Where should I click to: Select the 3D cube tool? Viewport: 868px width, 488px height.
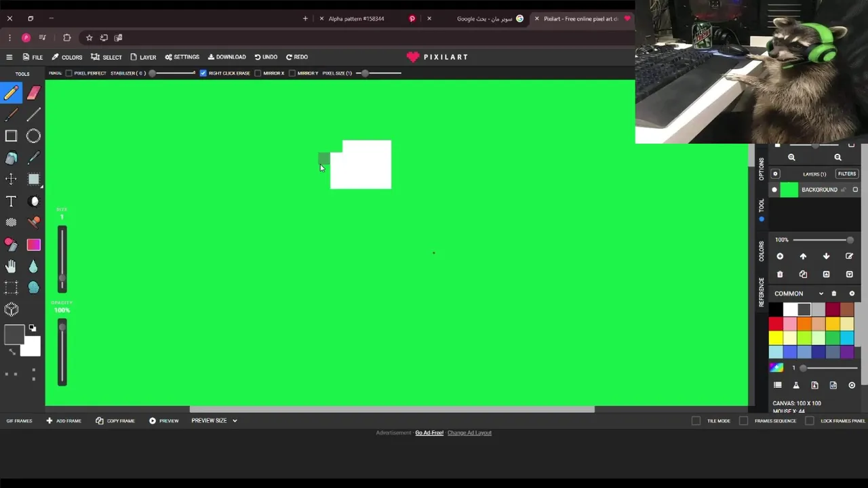[11, 310]
